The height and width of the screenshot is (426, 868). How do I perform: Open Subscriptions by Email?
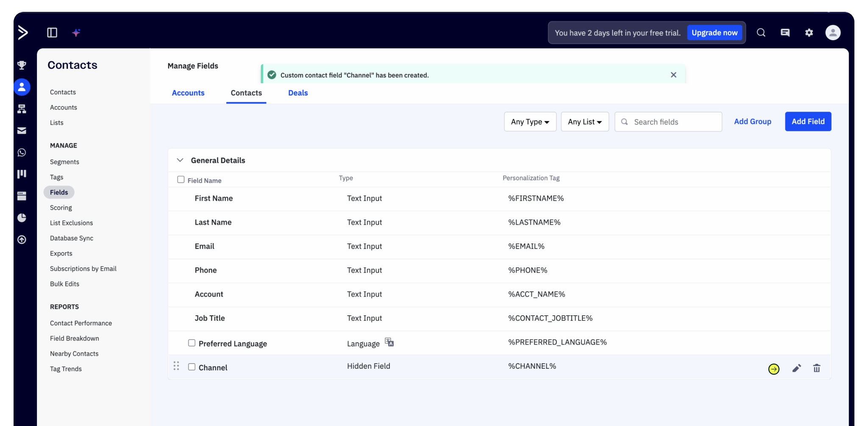point(83,269)
